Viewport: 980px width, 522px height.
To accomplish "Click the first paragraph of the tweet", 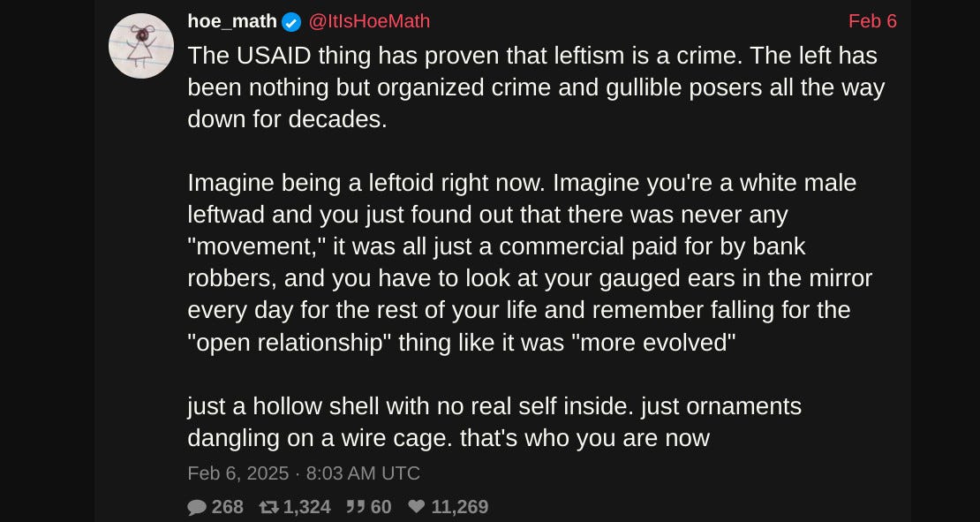I will point(530,87).
